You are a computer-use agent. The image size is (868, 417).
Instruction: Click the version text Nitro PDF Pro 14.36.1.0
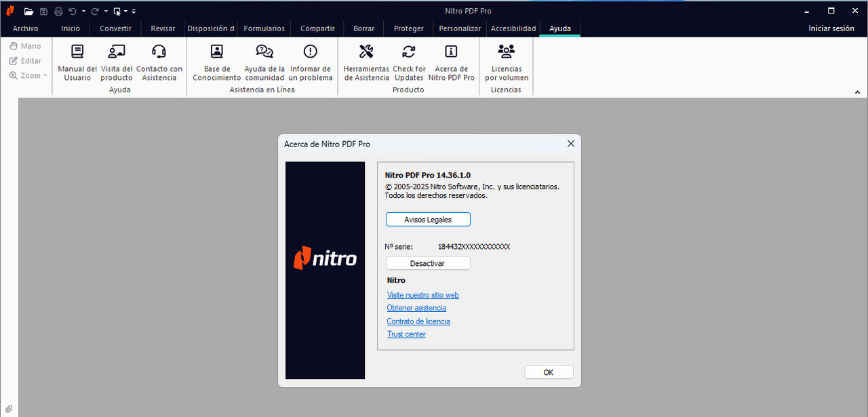click(x=428, y=175)
